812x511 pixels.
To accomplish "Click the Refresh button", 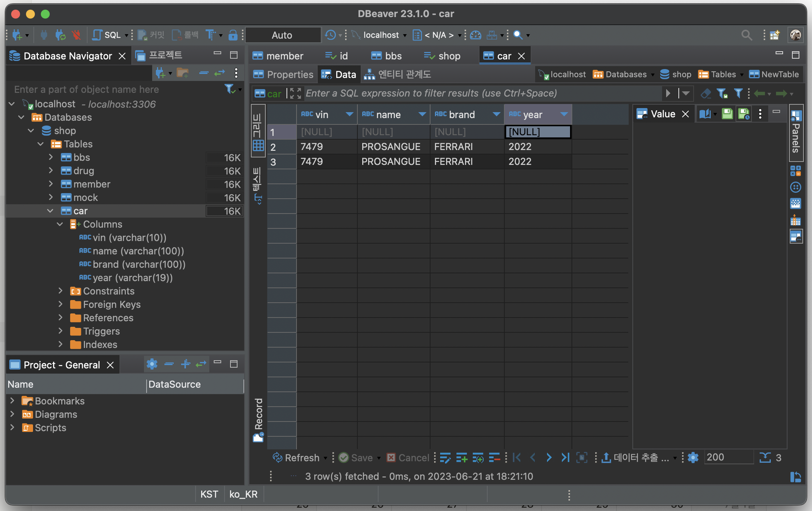I will (296, 458).
